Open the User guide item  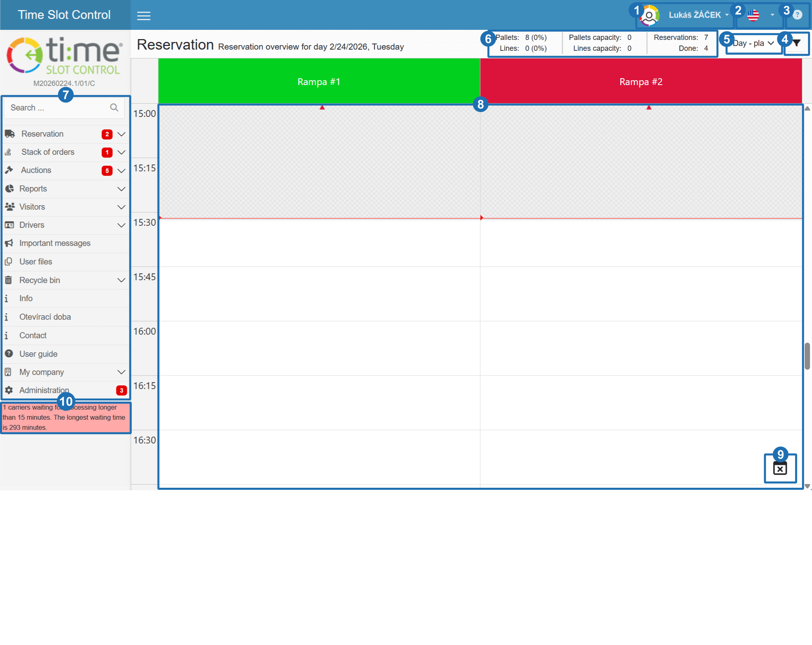tap(38, 354)
